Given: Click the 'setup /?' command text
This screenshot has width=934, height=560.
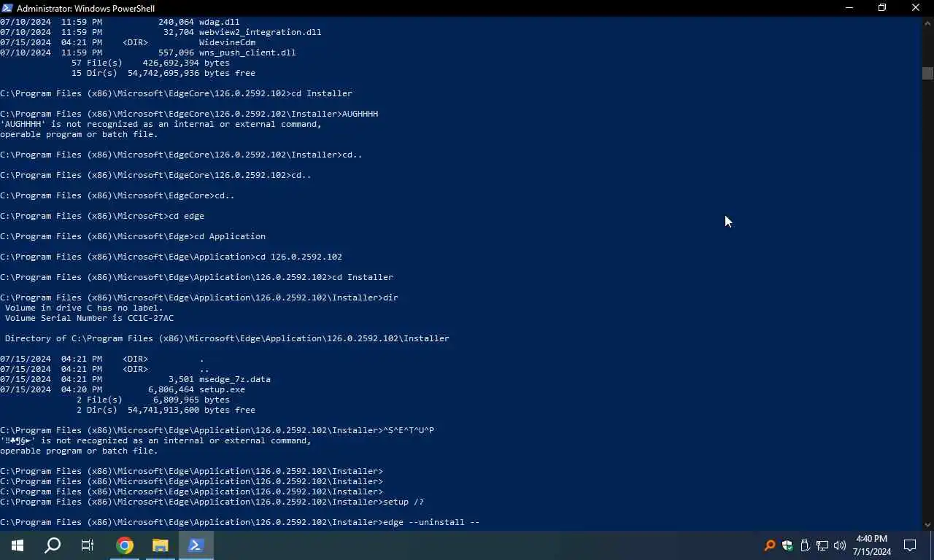Looking at the screenshot, I should 403,502.
